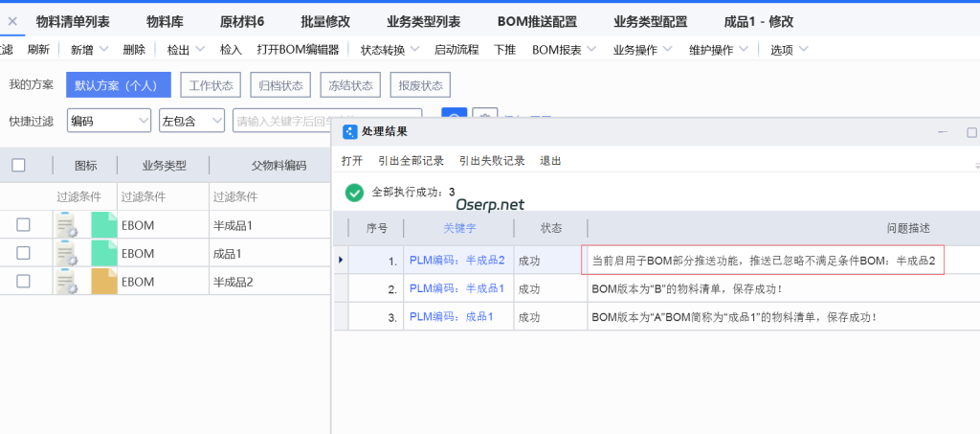Viewport: 980px width, 434px height.
Task: Click document icon in 成品1 row
Action: click(x=66, y=253)
